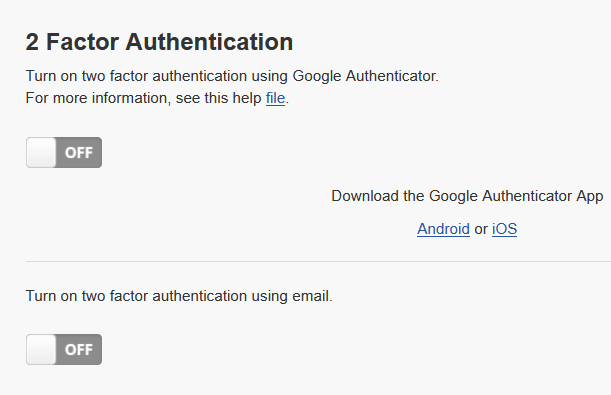Click the white knob of Google Authenticator switch
The width and height of the screenshot is (611, 395).
[x=41, y=152]
